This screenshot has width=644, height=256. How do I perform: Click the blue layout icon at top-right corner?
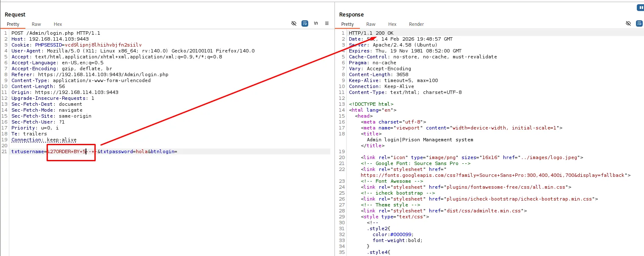click(x=640, y=8)
